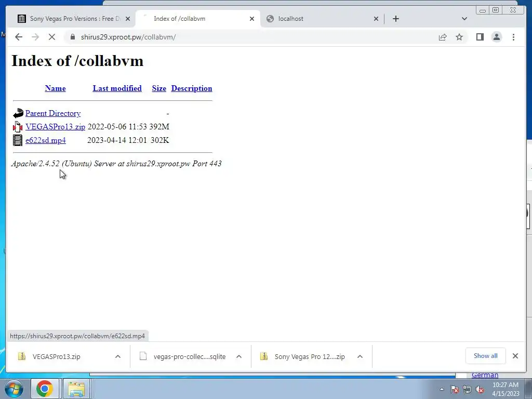Open the Action Center flag icon
Screen dimensions: 532x399
454,389
